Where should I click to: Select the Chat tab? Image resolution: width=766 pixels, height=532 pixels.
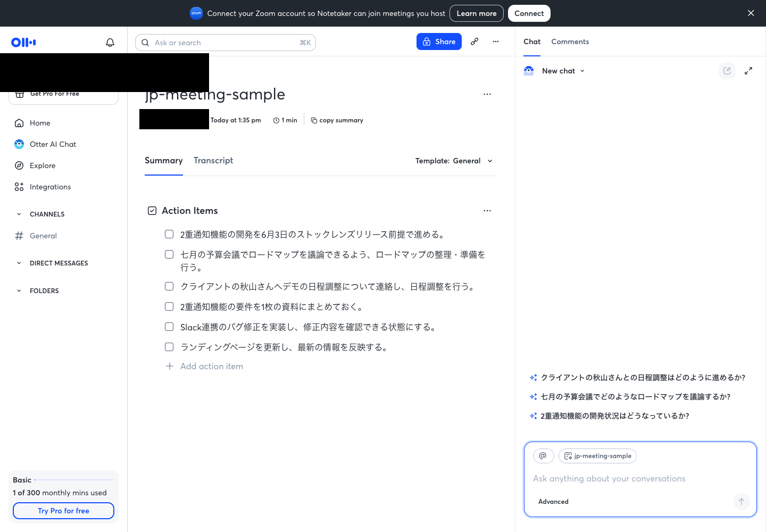click(x=532, y=41)
